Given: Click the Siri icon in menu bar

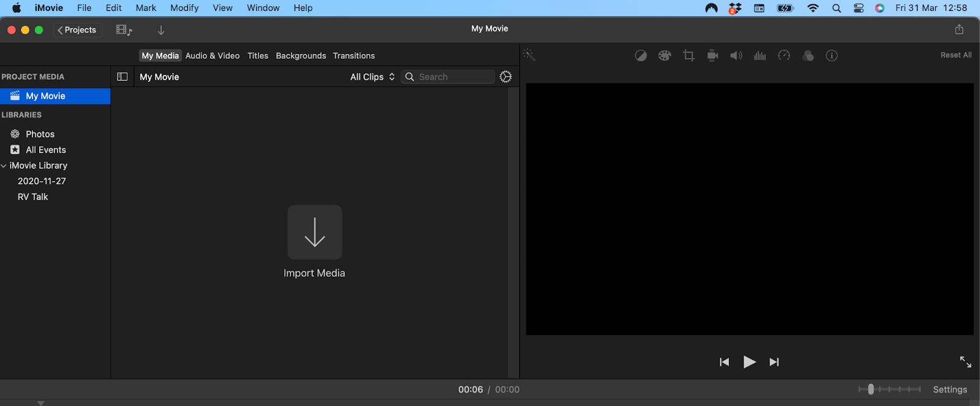Looking at the screenshot, I should [880, 8].
